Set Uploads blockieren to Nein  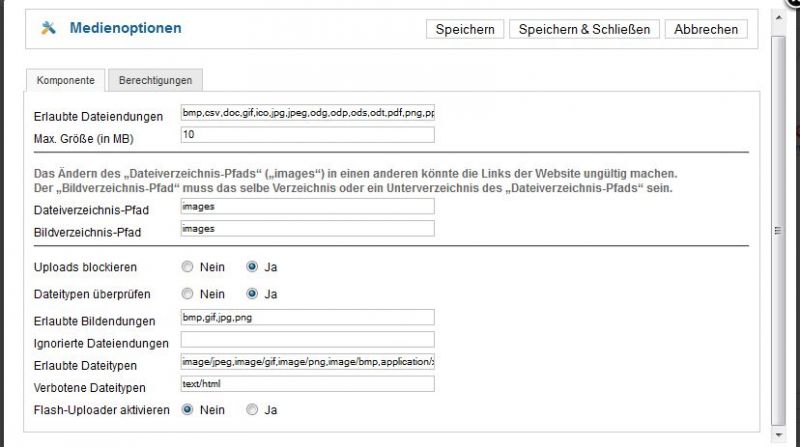click(187, 267)
